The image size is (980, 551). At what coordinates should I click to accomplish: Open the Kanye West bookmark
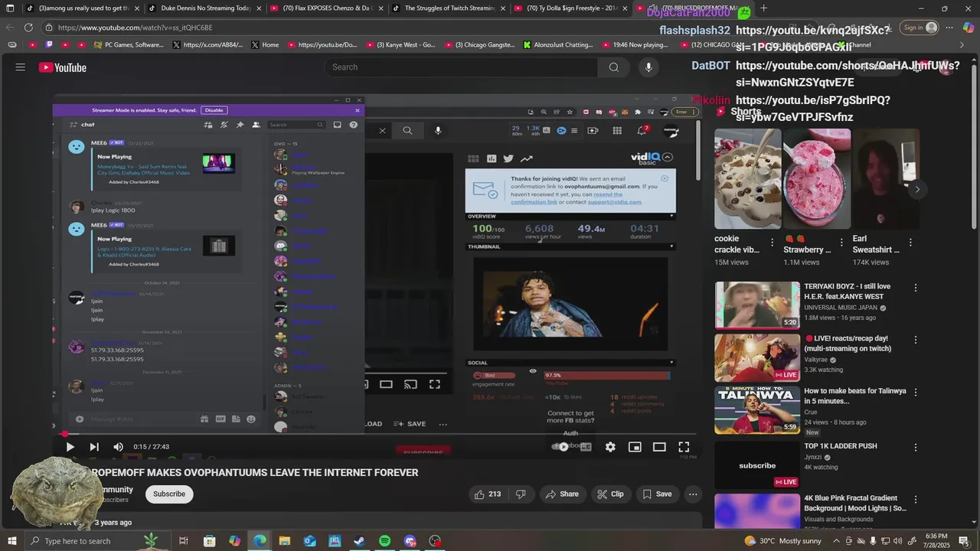pyautogui.click(x=400, y=45)
